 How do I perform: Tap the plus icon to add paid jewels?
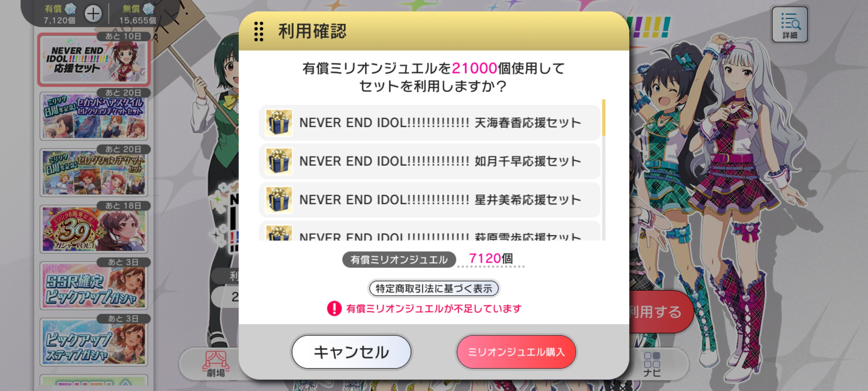click(x=93, y=14)
